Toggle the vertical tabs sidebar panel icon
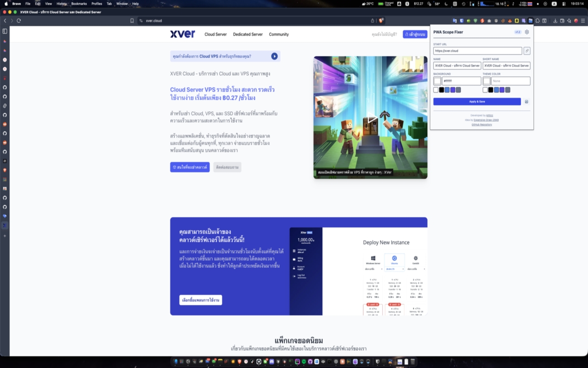This screenshot has width=588, height=368. [x=5, y=31]
